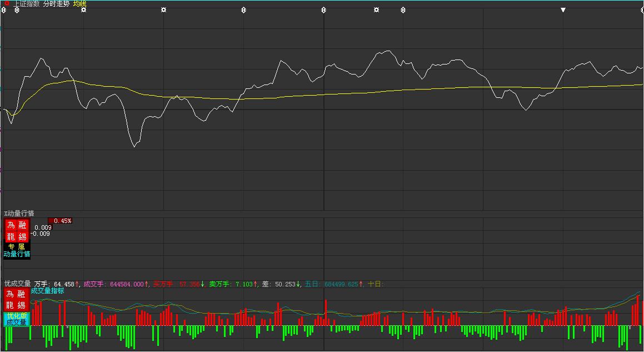The width and height of the screenshot is (644, 352).
Task: Click the 上证指数 title label
Action: coord(27,4)
